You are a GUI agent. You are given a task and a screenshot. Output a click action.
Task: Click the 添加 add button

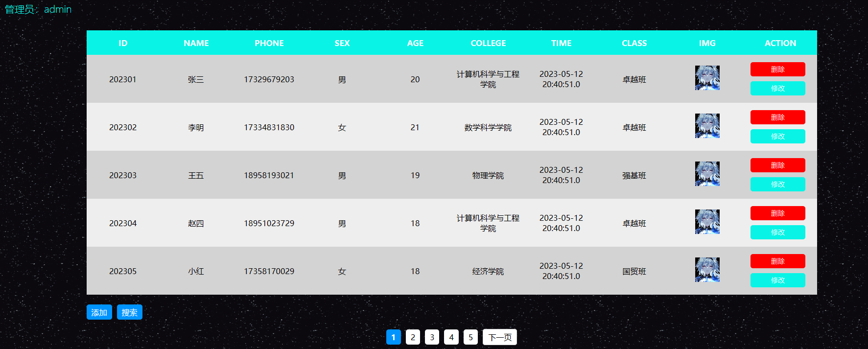tap(99, 312)
